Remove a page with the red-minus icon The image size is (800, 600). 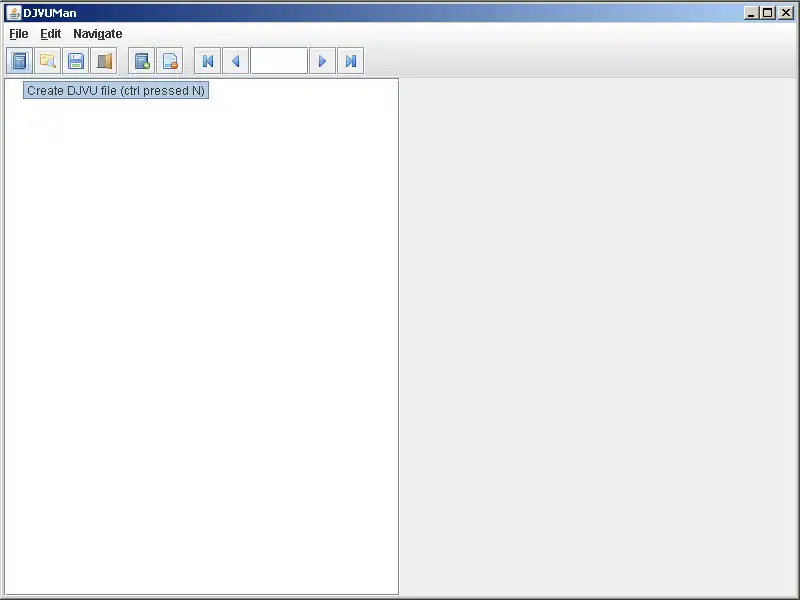point(169,61)
